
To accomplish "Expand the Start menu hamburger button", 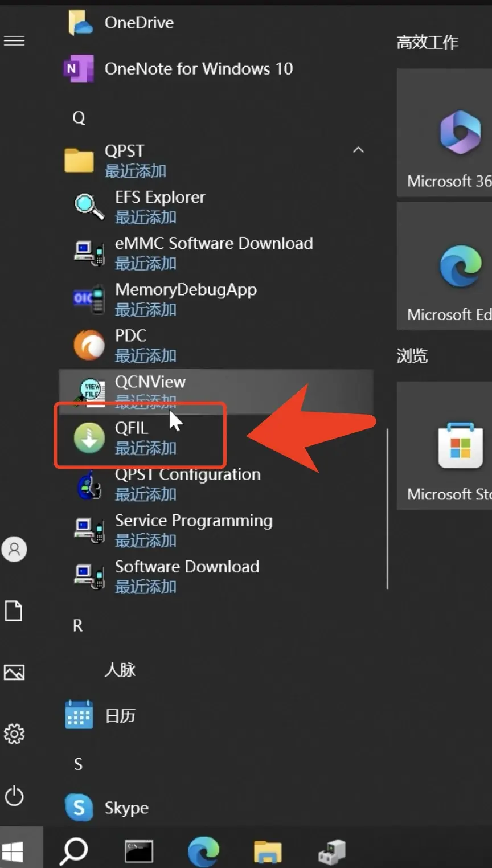I will coord(14,41).
